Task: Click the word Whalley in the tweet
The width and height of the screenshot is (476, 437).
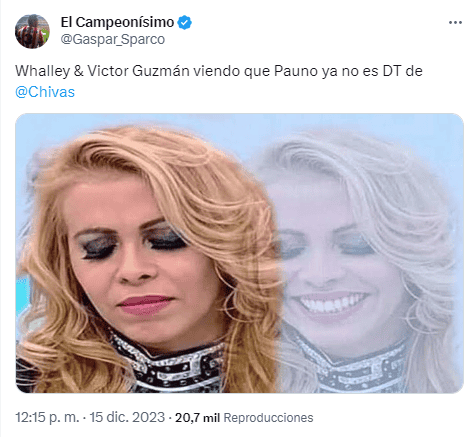Action: click(x=43, y=71)
